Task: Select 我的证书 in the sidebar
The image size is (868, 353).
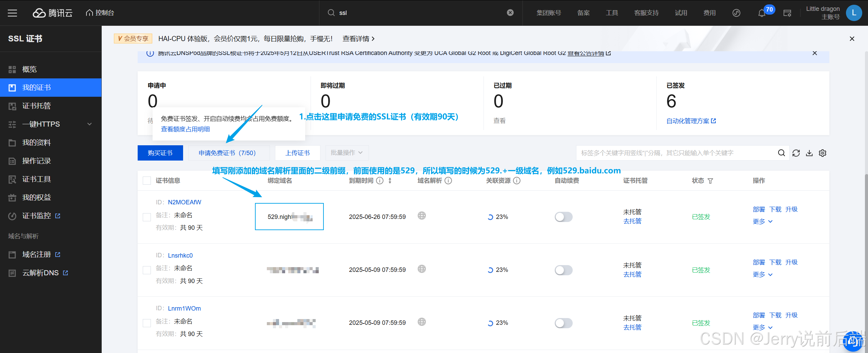Action: [51, 88]
